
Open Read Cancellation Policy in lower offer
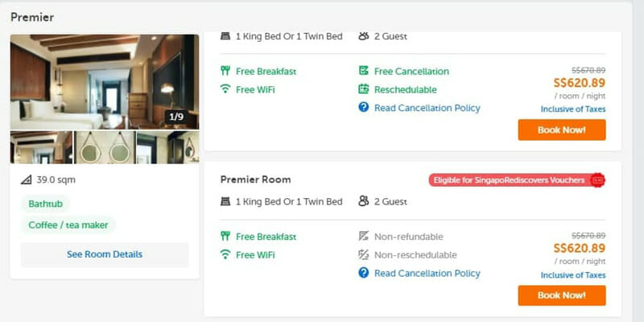coord(427,273)
